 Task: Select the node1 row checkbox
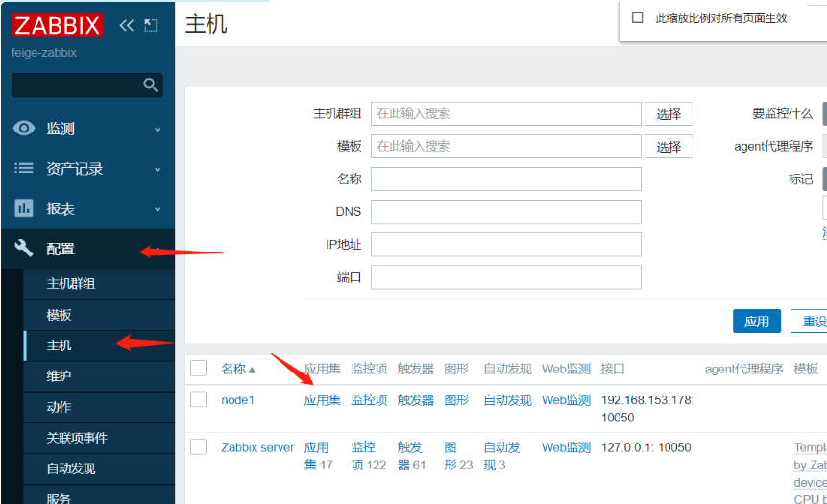[x=199, y=399]
